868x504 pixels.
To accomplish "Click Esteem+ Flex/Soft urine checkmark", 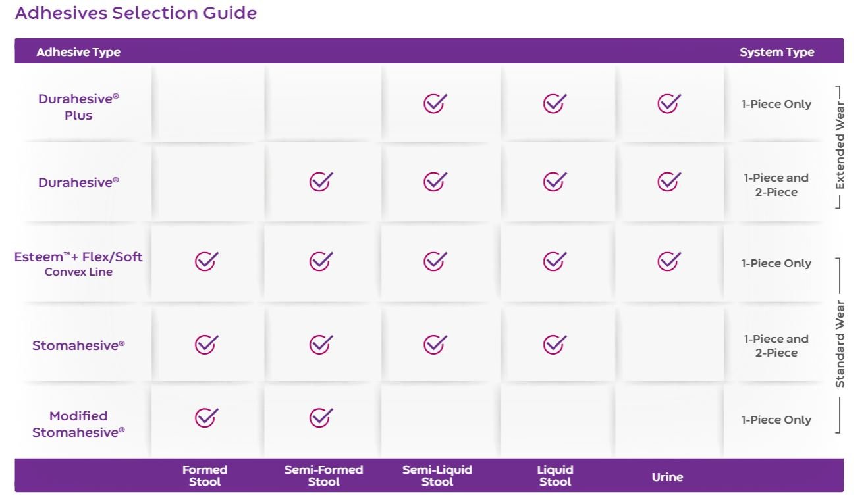I will point(668,261).
